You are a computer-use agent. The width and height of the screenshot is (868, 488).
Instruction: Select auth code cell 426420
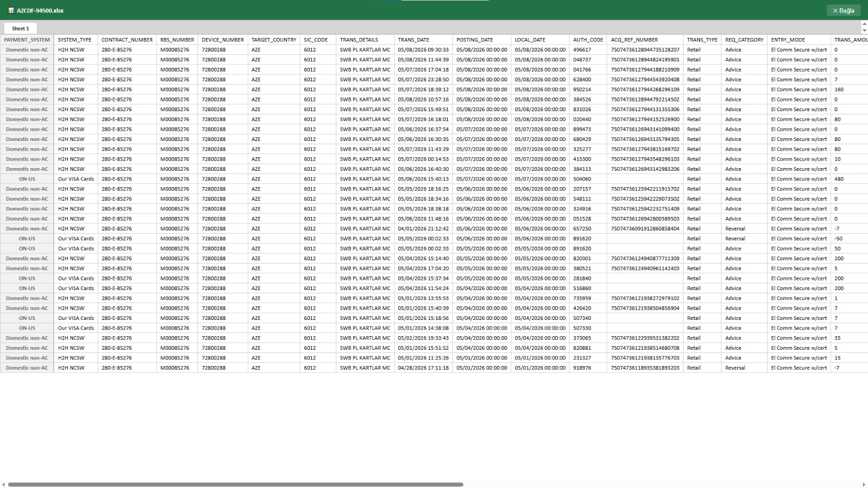pos(588,308)
